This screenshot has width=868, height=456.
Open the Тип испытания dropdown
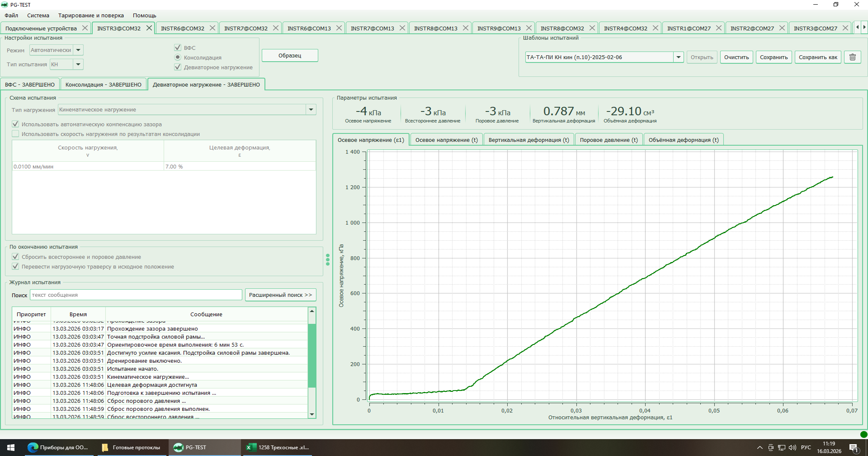pyautogui.click(x=78, y=64)
